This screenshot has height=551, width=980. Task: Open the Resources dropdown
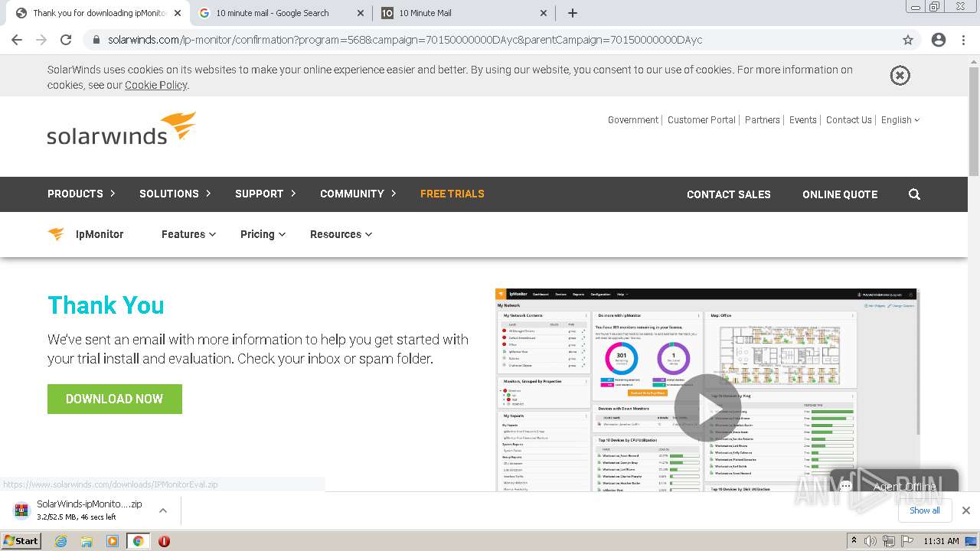click(341, 234)
